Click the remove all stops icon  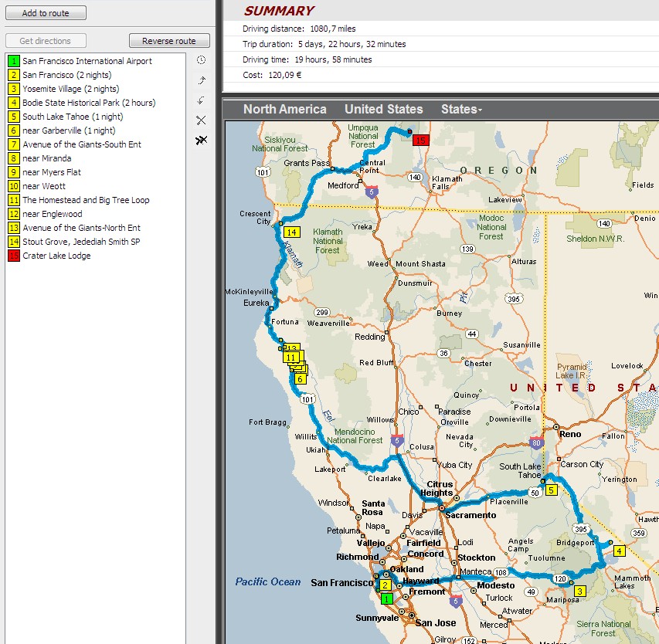[x=201, y=140]
